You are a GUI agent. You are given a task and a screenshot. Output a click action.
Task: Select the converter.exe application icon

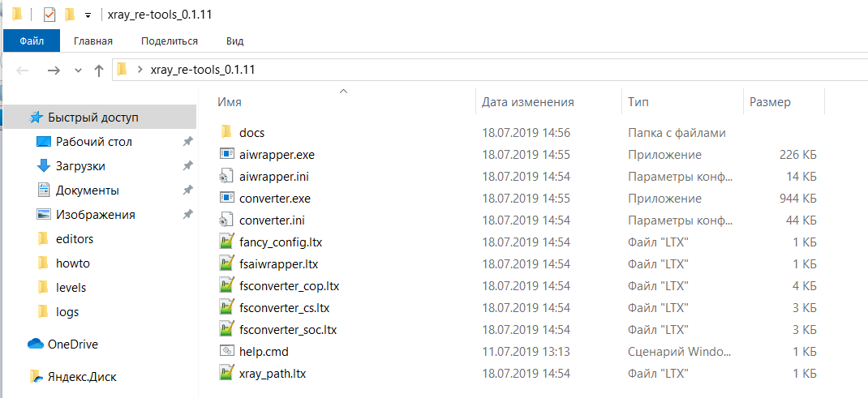226,199
